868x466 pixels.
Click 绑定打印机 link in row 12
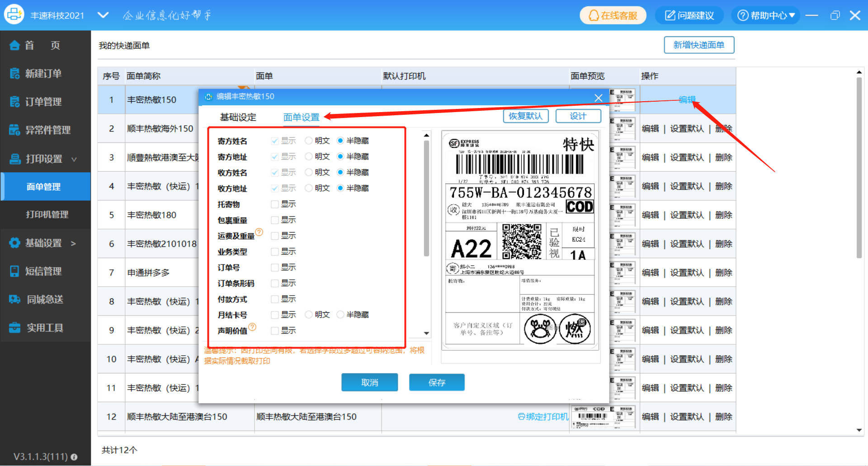tap(543, 416)
